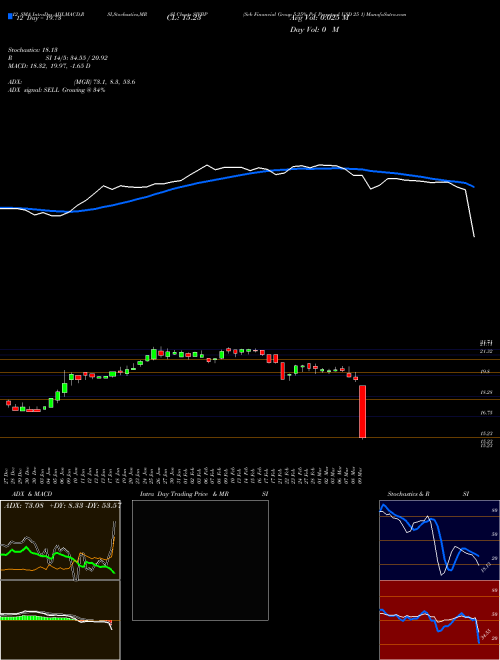
Task: Click the 19.8 price axis label
Action: [485, 372]
